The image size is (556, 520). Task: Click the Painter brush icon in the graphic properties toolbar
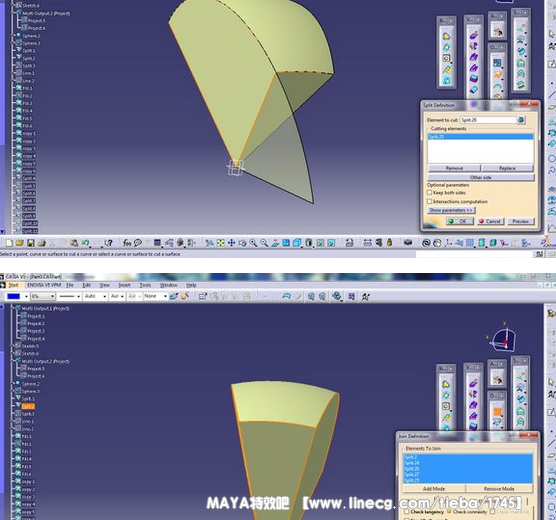tap(173, 297)
